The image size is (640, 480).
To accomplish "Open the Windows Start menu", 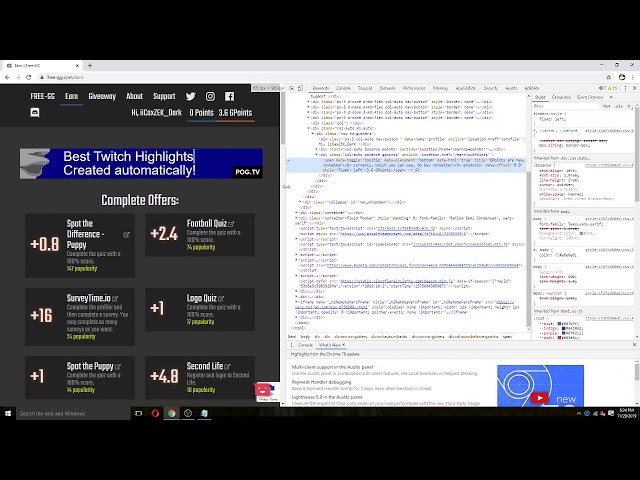I will 8,413.
